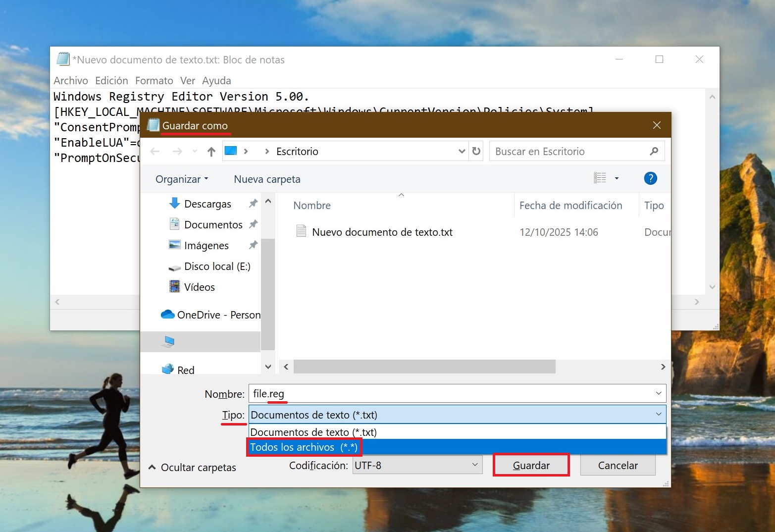The width and height of the screenshot is (775, 532).
Task: Select Imágenes in the navigation pane
Action: [x=206, y=246]
